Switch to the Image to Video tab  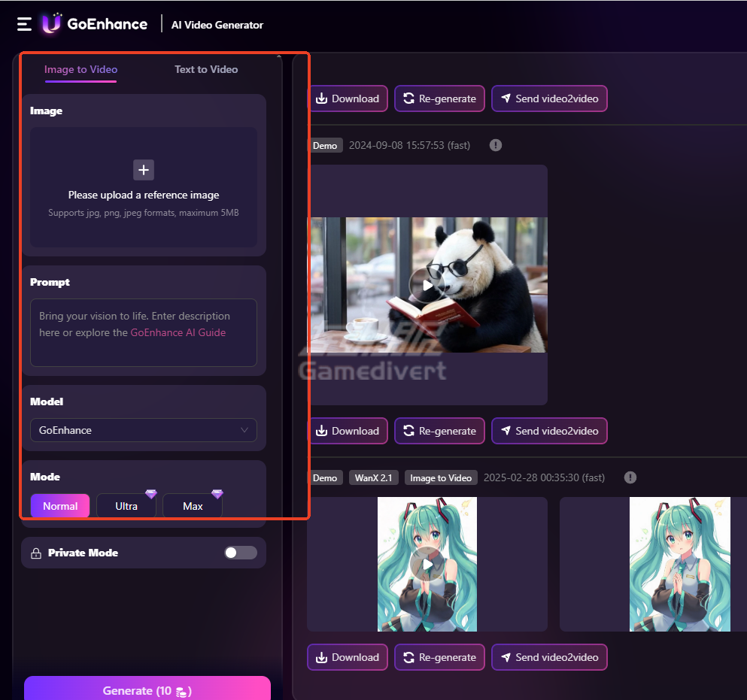click(81, 69)
